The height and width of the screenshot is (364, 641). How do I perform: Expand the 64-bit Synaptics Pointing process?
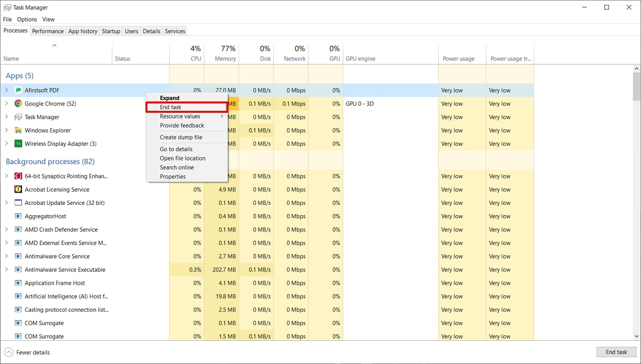(6, 176)
